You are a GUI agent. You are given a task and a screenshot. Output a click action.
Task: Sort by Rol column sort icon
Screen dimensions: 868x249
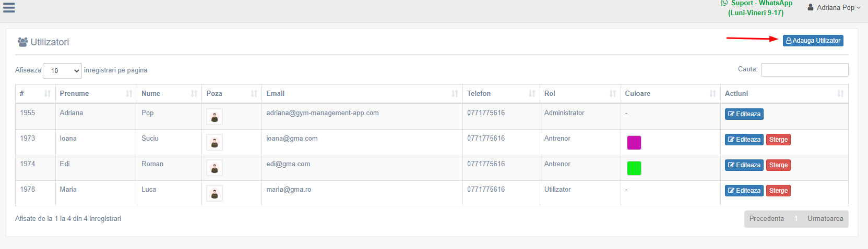click(x=613, y=94)
